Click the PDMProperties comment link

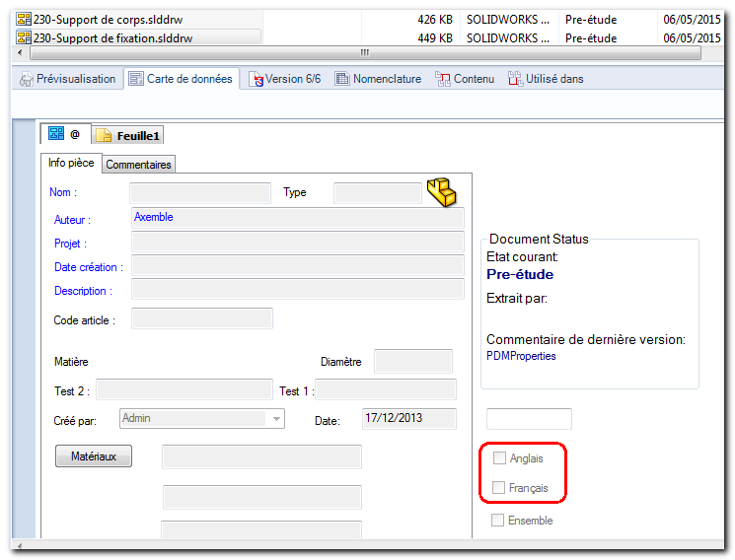521,356
